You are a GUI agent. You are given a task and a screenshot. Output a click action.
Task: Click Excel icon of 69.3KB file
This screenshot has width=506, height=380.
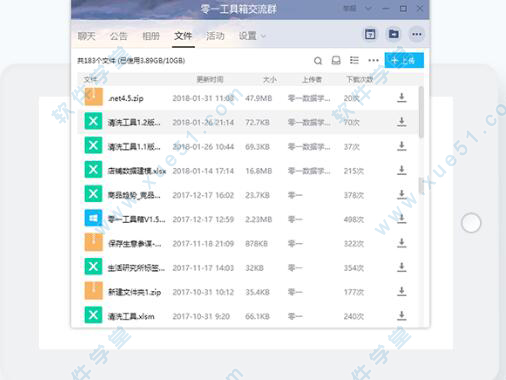[x=93, y=145]
